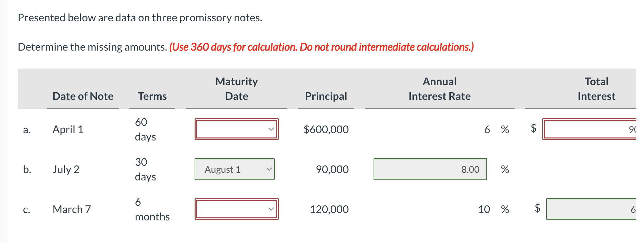Select the 6 months terms text
Screen dimensions: 644x243
click(x=152, y=209)
